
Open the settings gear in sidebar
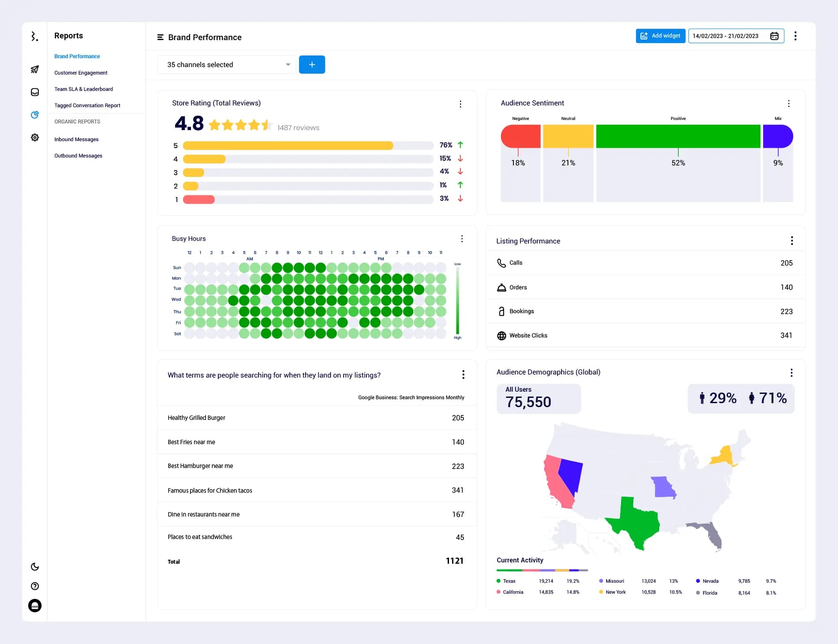click(35, 138)
